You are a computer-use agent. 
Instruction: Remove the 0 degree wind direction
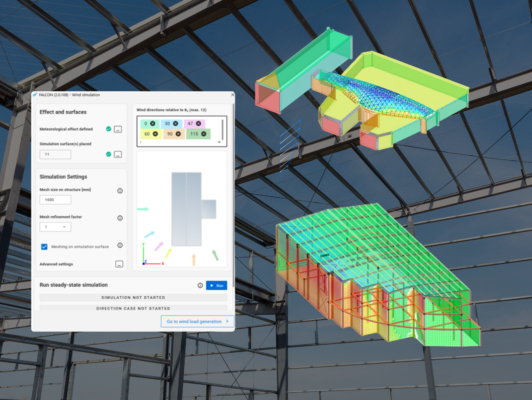coord(153,124)
